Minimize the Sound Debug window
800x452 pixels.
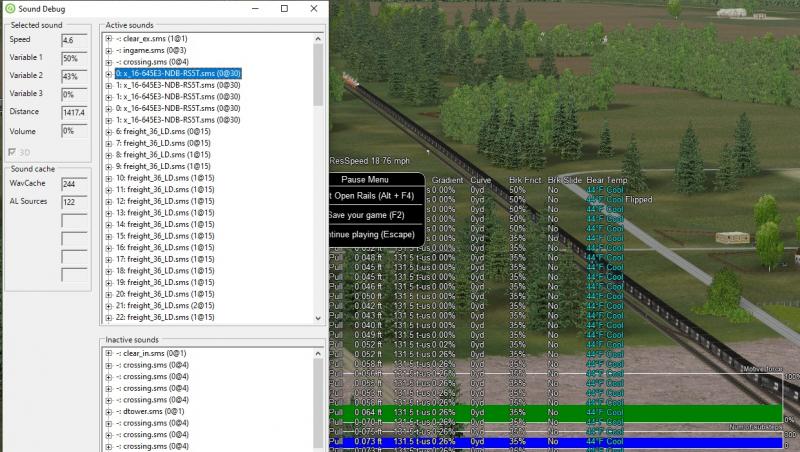(x=255, y=9)
